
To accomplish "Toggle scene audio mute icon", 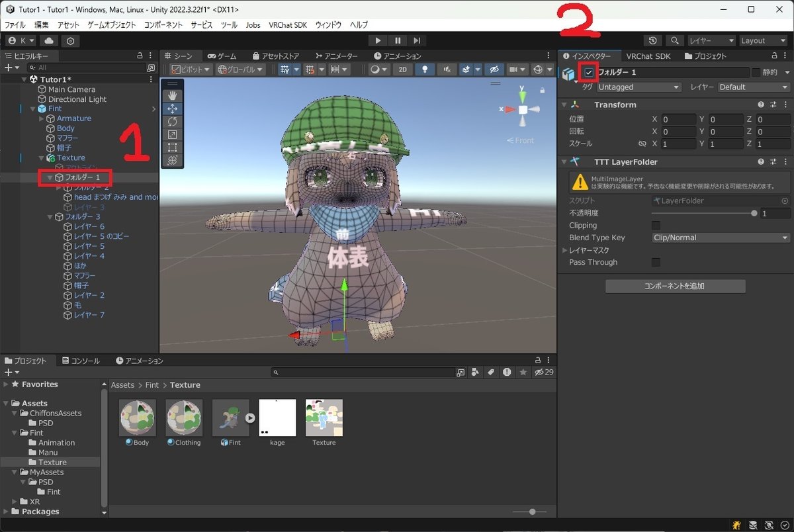I will 447,69.
